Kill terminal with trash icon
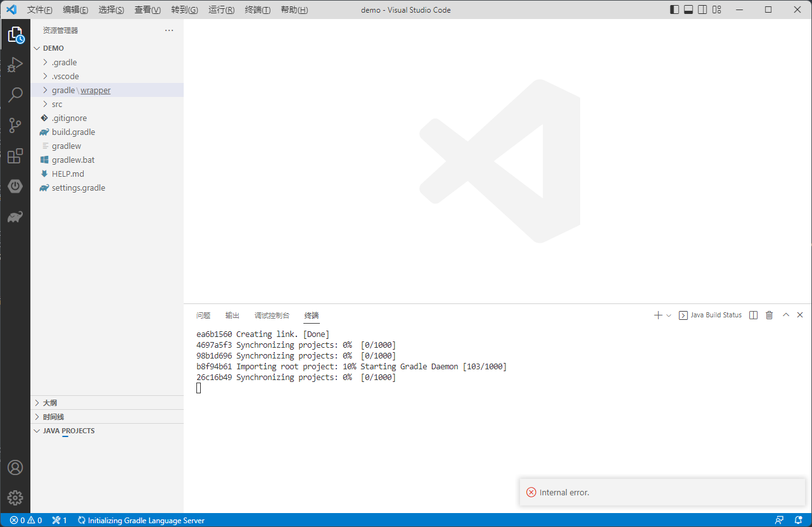Image resolution: width=812 pixels, height=527 pixels. (770, 315)
